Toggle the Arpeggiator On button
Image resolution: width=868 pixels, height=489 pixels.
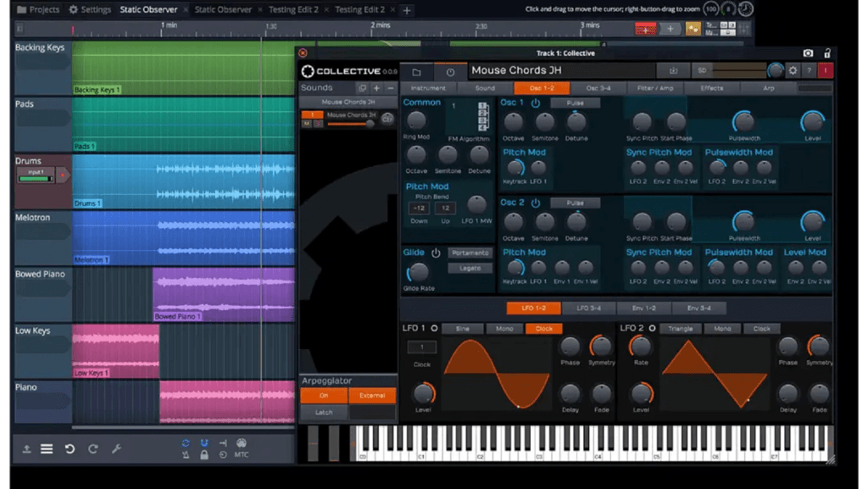(323, 395)
